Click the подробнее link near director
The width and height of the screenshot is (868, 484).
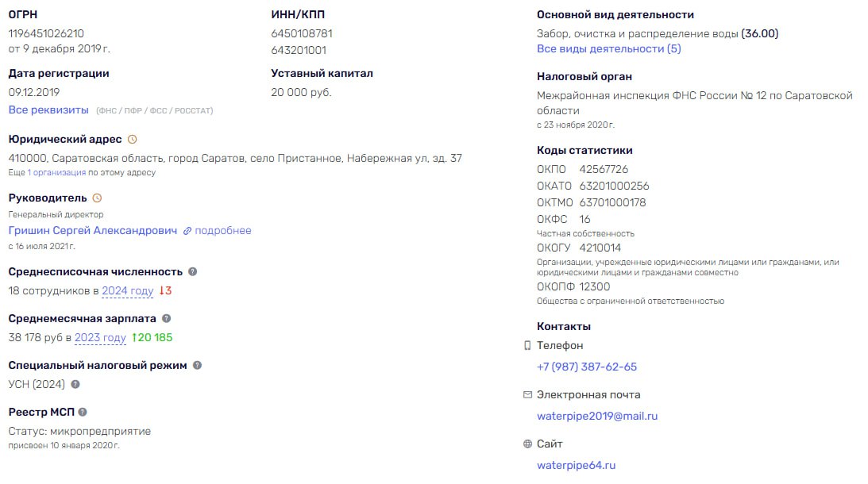click(223, 231)
